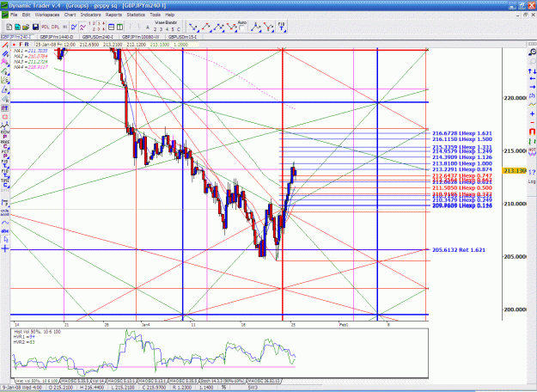Select the blue crosshair plus tool
537x392 pixels.
click(5, 248)
